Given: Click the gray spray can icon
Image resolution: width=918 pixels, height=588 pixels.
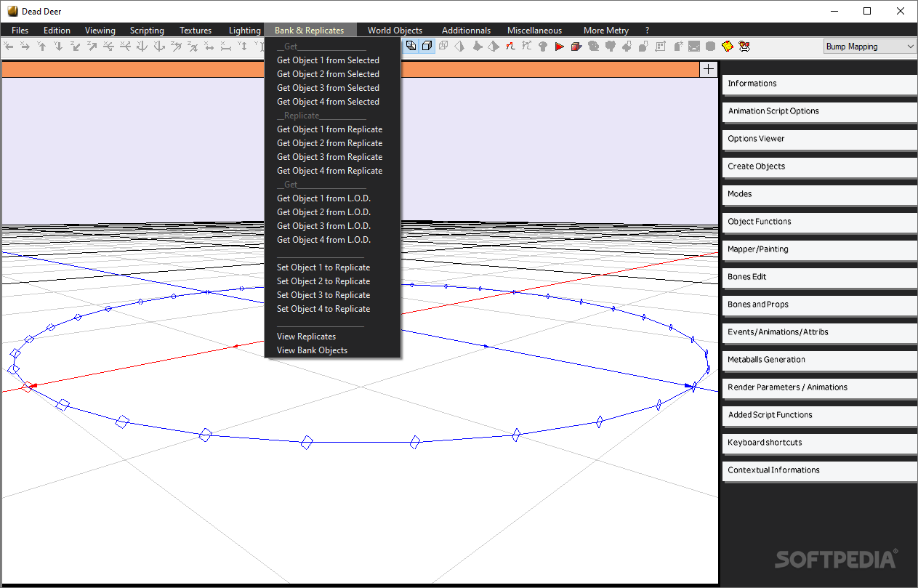Looking at the screenshot, I should click(678, 46).
